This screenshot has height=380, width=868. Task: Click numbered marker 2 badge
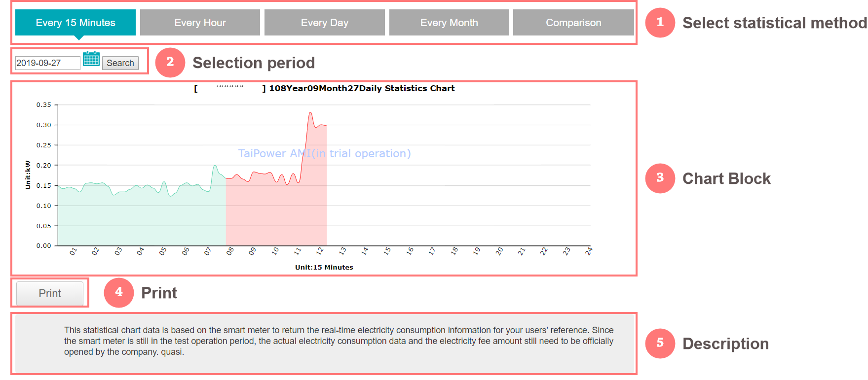170,63
